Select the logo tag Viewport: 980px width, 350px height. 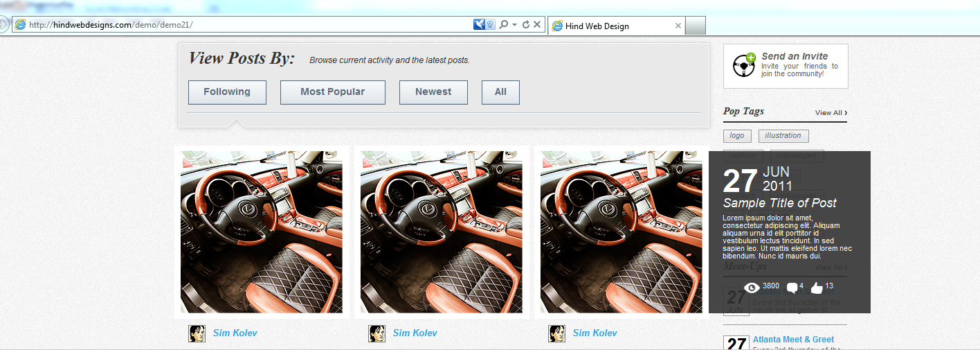(x=737, y=136)
